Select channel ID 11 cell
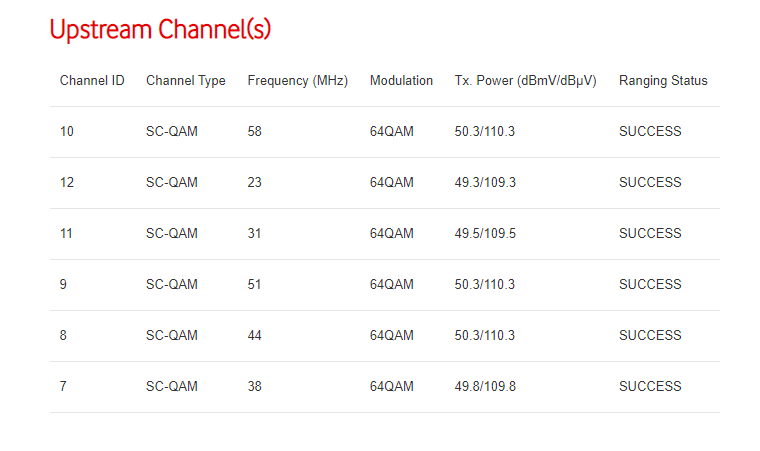The width and height of the screenshot is (760, 451). (67, 234)
